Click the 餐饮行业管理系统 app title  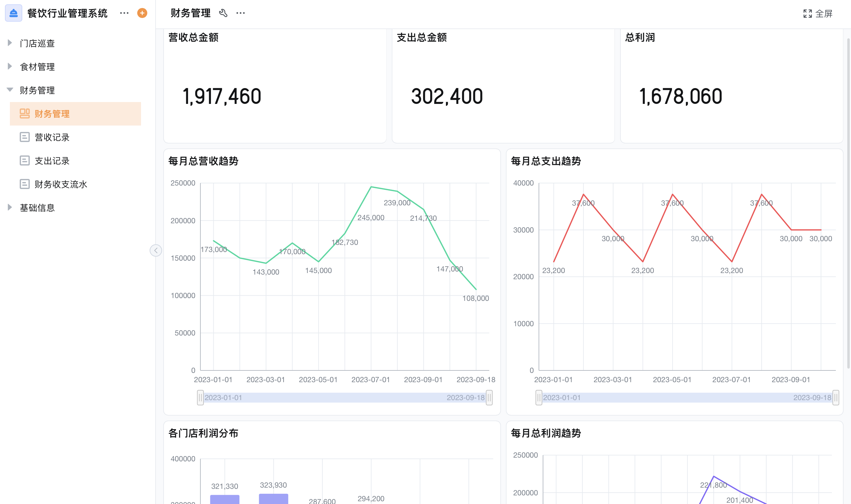point(67,13)
